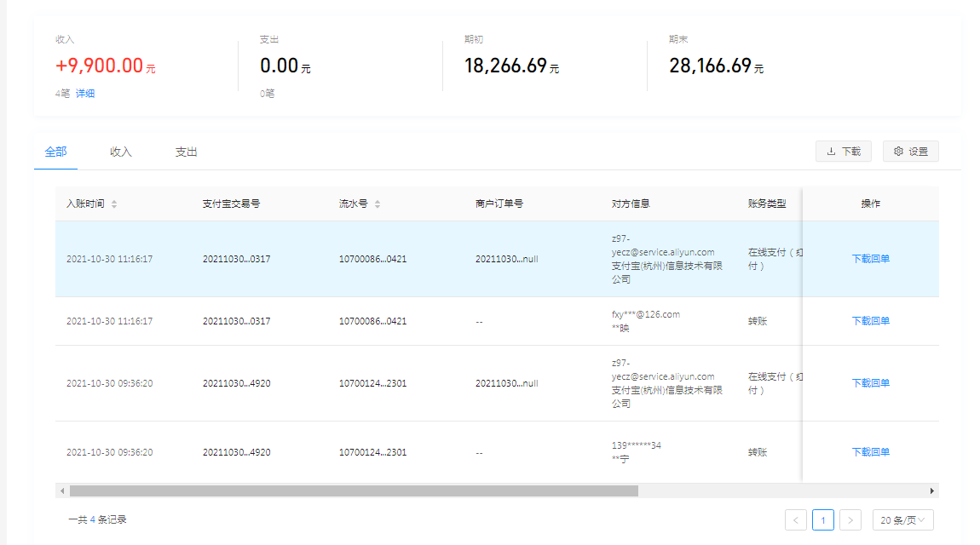This screenshot has width=980, height=545.
Task: Switch to the 支出 tab
Action: pos(186,152)
